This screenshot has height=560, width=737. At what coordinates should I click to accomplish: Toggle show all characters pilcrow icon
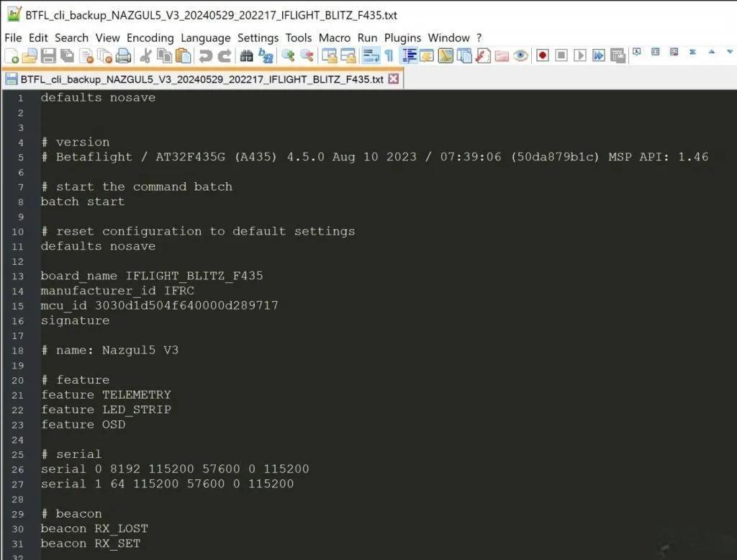click(389, 56)
